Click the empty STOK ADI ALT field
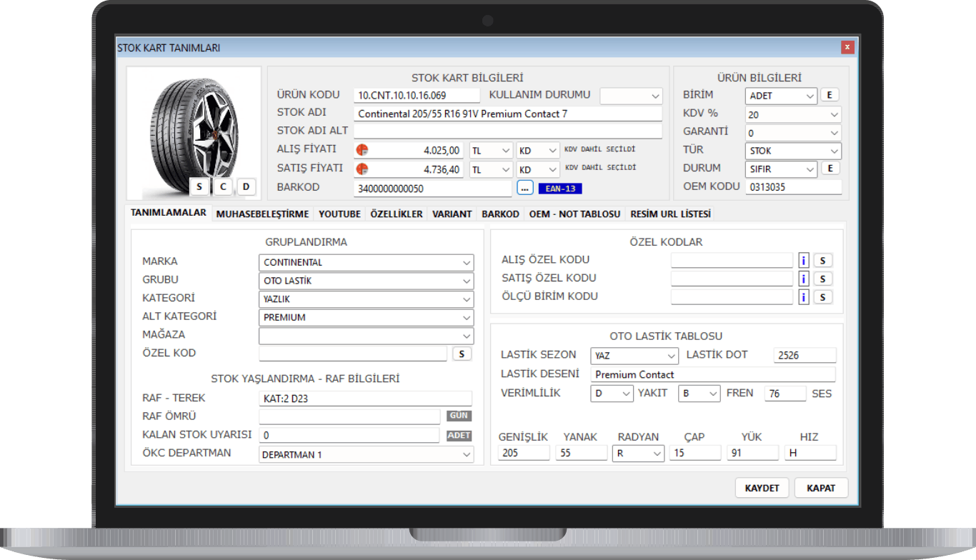 (x=508, y=131)
